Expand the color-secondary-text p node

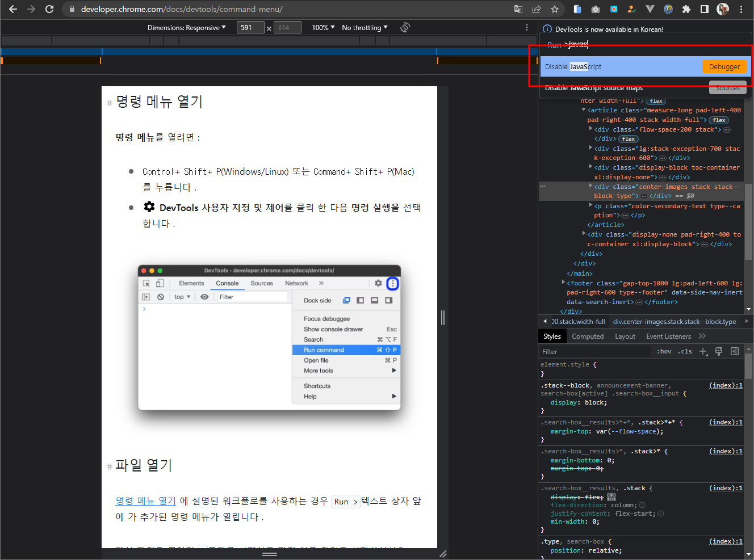pos(590,205)
